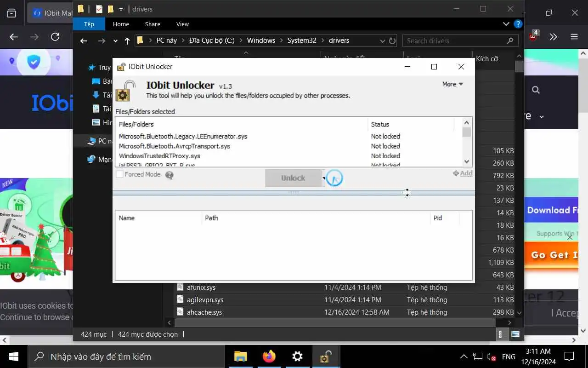Viewport: 588px width, 368px height.
Task: Click the properties quick access toolbar icon
Action: click(x=99, y=9)
